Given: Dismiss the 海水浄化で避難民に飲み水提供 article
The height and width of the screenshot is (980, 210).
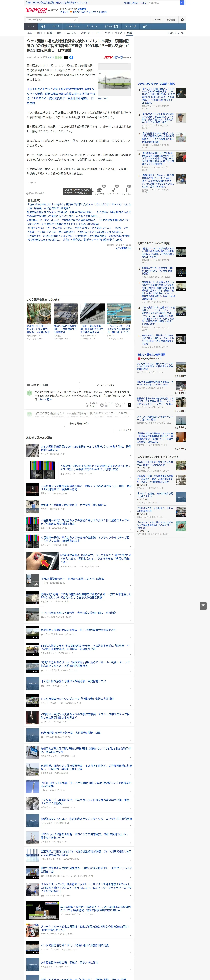Looking at the screenshot, I should click(x=130, y=512).
